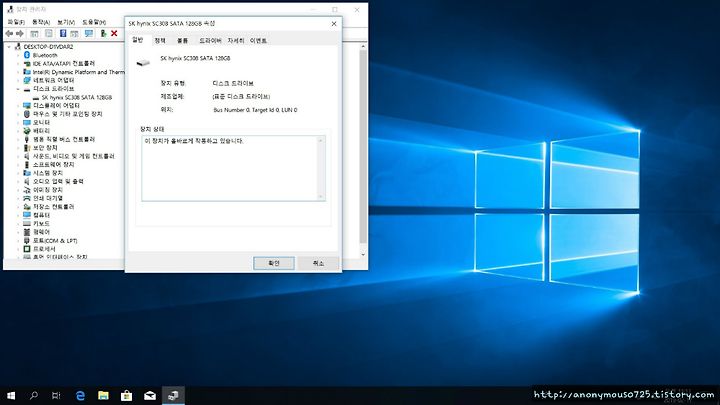Click the '(표준 디스크 드라이브)' manufacturer value
The height and width of the screenshot is (405, 720).
241,97
